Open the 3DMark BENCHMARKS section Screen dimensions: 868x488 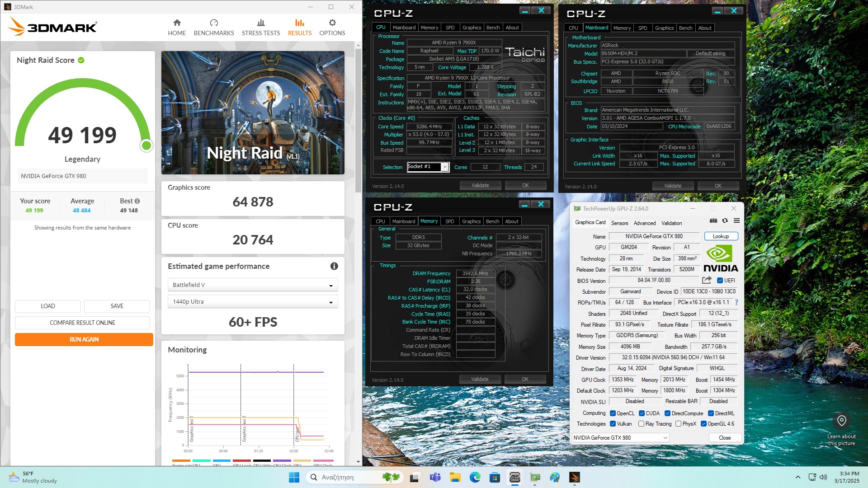(x=214, y=28)
